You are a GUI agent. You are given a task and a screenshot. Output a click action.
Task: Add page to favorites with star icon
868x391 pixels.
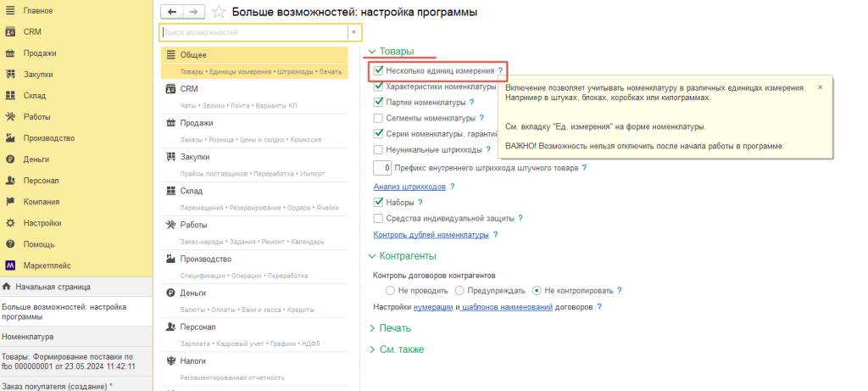click(x=219, y=12)
